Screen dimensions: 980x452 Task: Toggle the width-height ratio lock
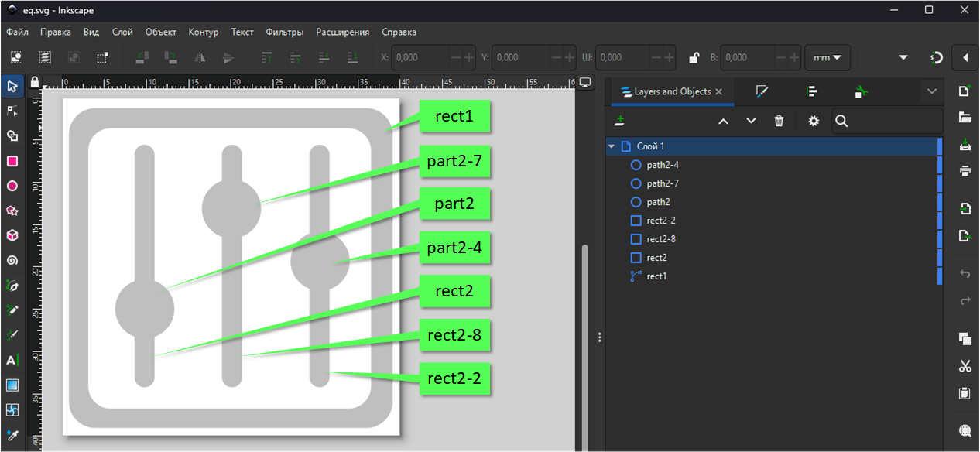point(694,57)
